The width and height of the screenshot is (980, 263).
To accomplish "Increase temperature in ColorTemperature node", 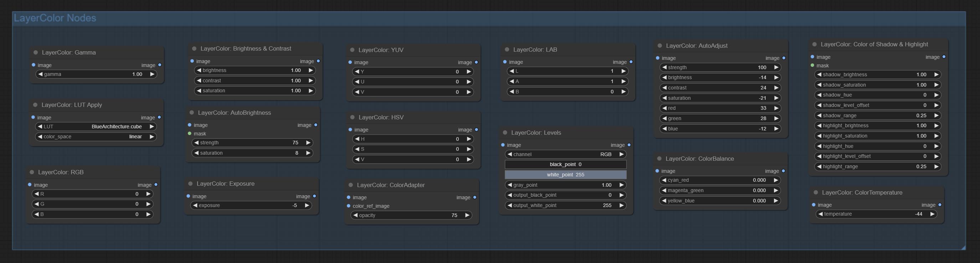I will [933, 214].
